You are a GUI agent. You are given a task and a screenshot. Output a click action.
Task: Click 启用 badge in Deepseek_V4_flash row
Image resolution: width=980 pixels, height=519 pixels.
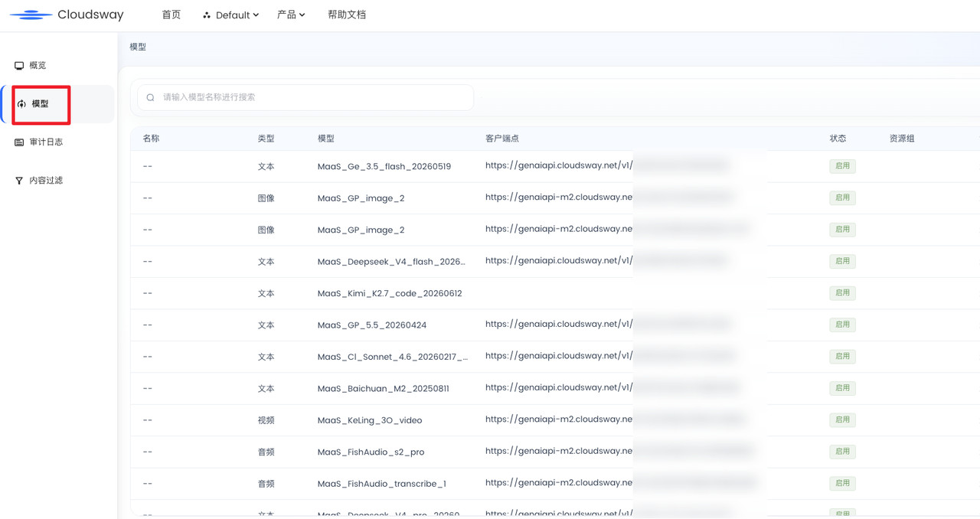tap(842, 261)
